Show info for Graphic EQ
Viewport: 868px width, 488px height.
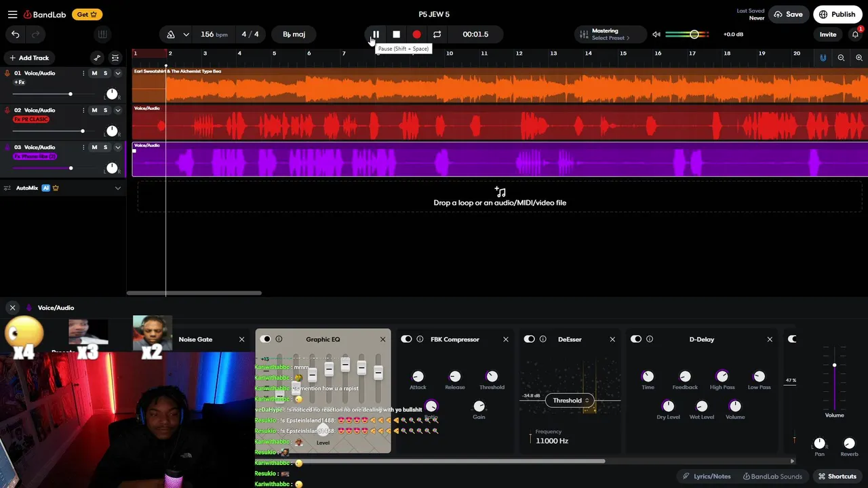[x=279, y=340]
